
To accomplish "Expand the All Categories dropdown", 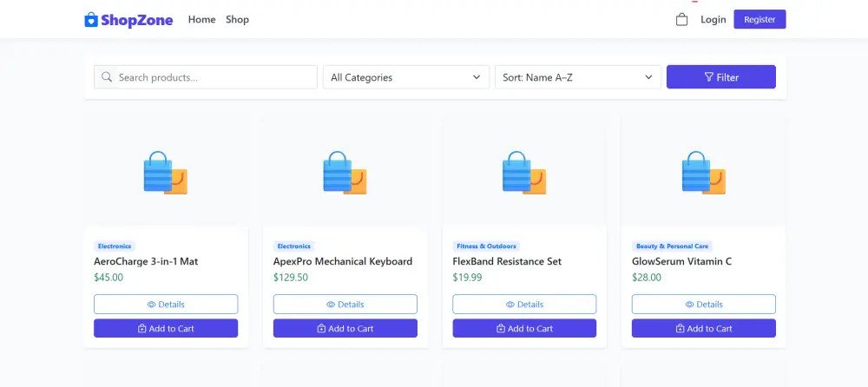I will tap(406, 77).
